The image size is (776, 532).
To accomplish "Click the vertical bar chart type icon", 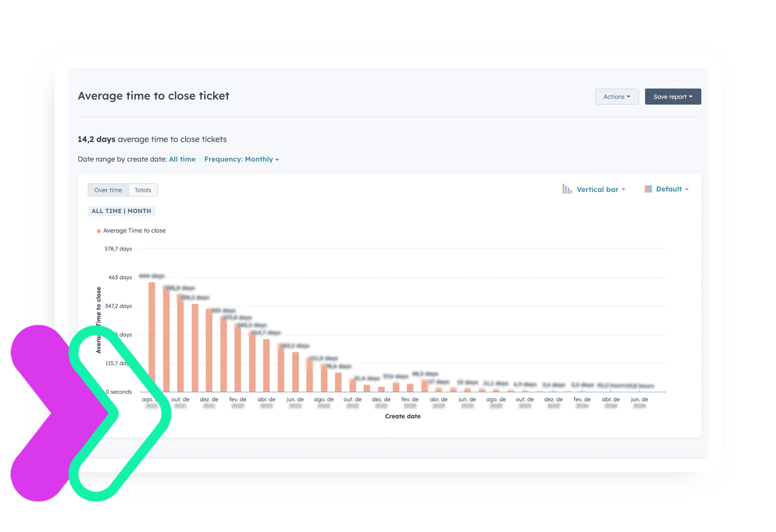I will (567, 189).
